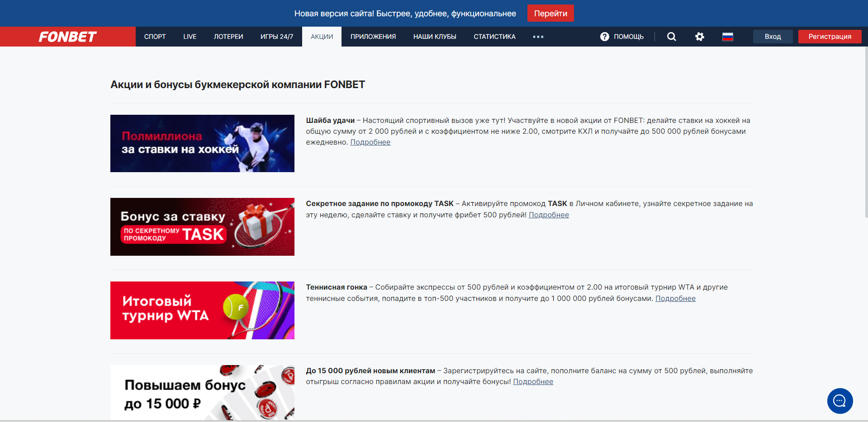The width and height of the screenshot is (868, 422).
Task: Open the ПРИЛОЖЕНИЯ menu item
Action: coord(373,37)
